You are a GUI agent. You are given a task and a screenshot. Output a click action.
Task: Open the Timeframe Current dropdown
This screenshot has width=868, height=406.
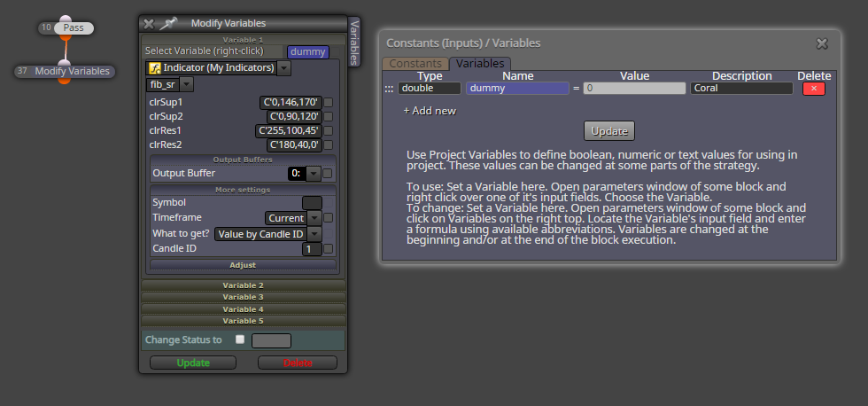(314, 218)
